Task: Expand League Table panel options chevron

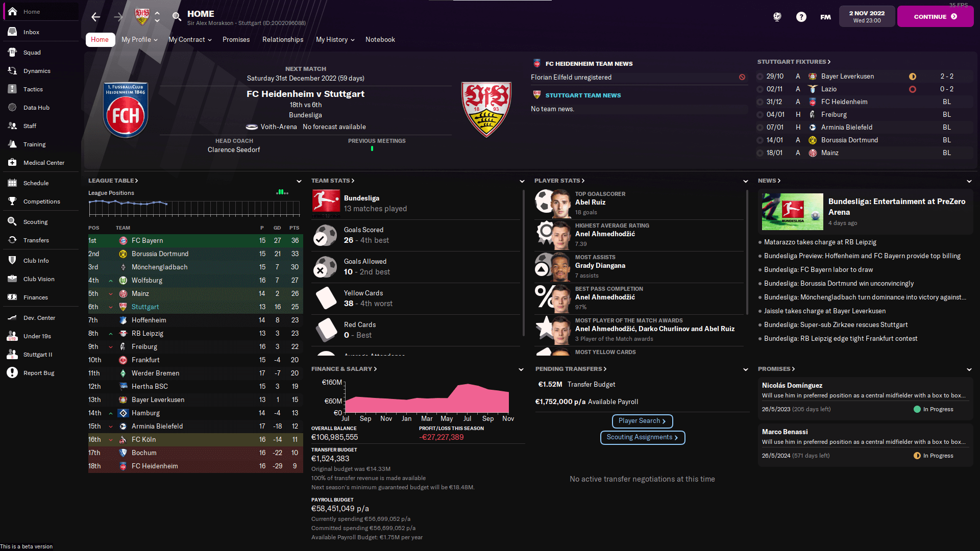Action: click(x=299, y=181)
